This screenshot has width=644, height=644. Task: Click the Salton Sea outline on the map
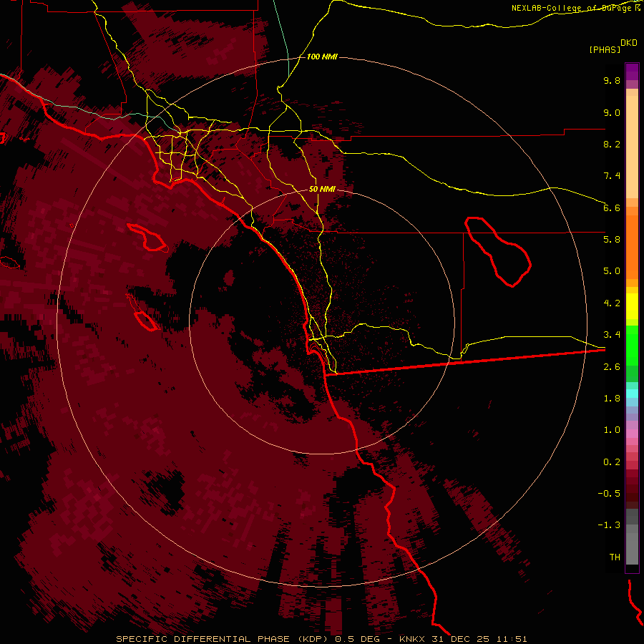pos(498,251)
